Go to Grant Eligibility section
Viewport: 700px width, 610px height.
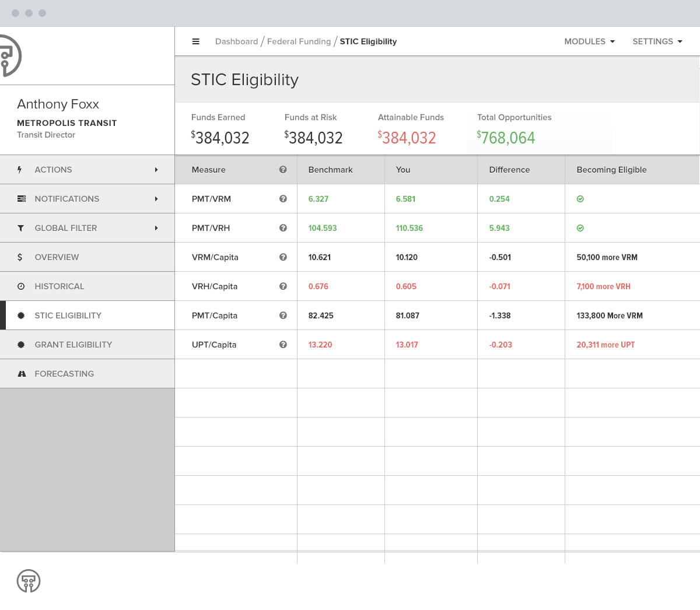[x=87, y=345]
